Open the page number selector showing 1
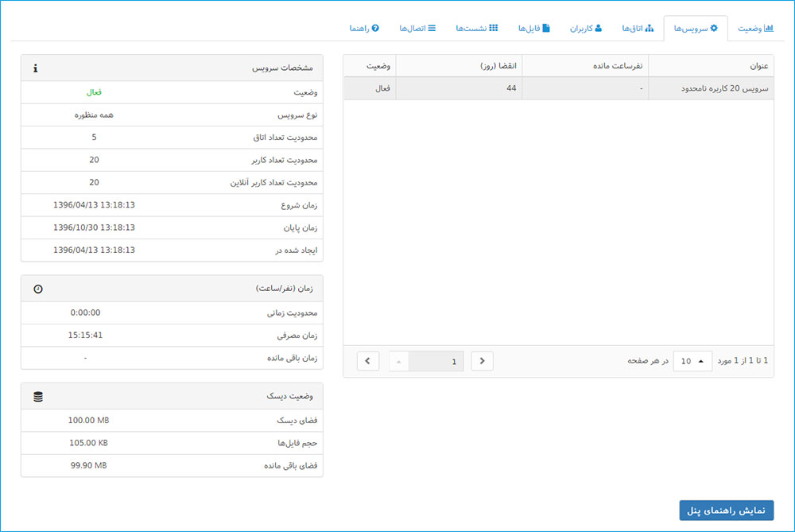Image resolution: width=795 pixels, height=532 pixels. (x=426, y=361)
